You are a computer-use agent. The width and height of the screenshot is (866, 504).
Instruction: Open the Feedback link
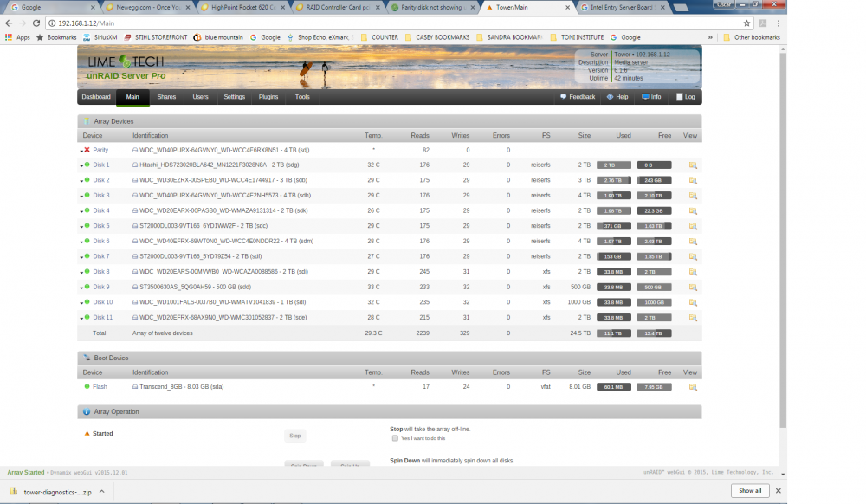click(x=578, y=97)
